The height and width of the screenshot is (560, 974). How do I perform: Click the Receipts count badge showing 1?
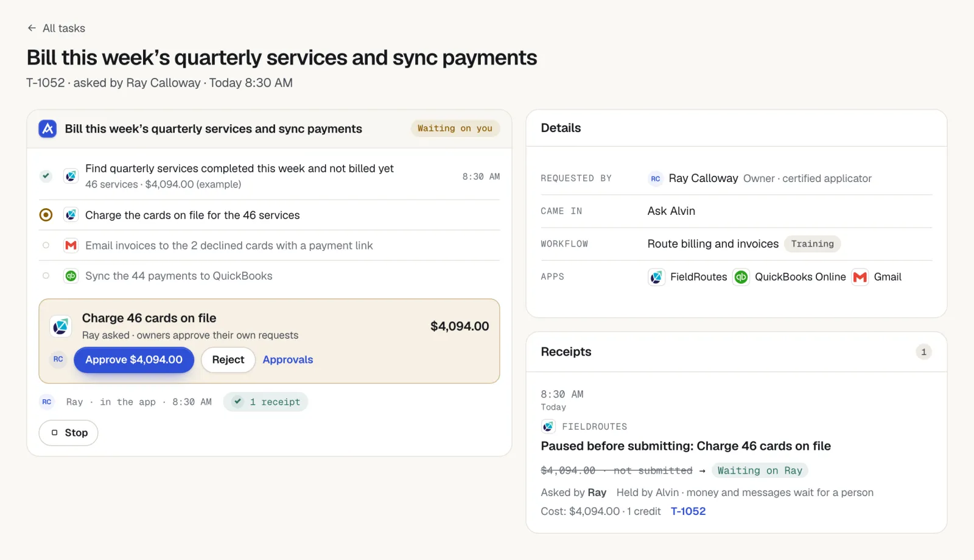[923, 352]
